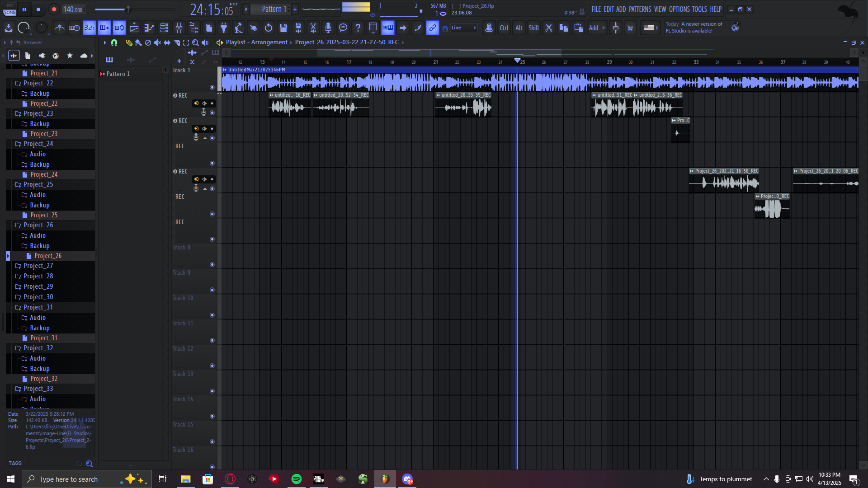The image size is (868, 488).
Task: Select the mute tool in the playlist toolbar
Action: (x=157, y=42)
